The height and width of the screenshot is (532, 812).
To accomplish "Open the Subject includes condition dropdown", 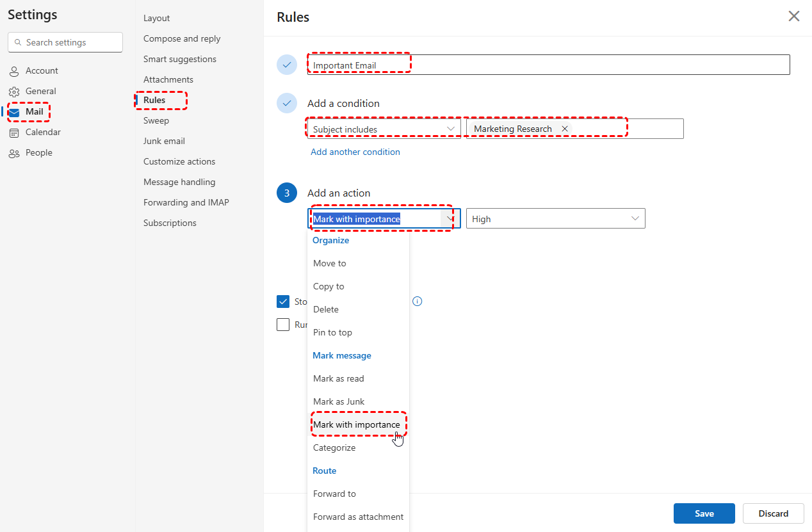I will point(451,129).
